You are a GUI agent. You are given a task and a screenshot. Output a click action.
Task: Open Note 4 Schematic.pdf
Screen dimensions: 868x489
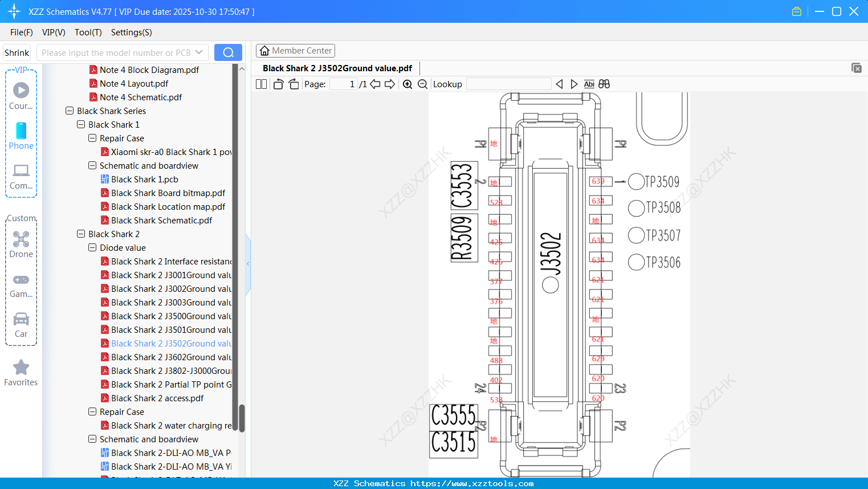(x=136, y=97)
